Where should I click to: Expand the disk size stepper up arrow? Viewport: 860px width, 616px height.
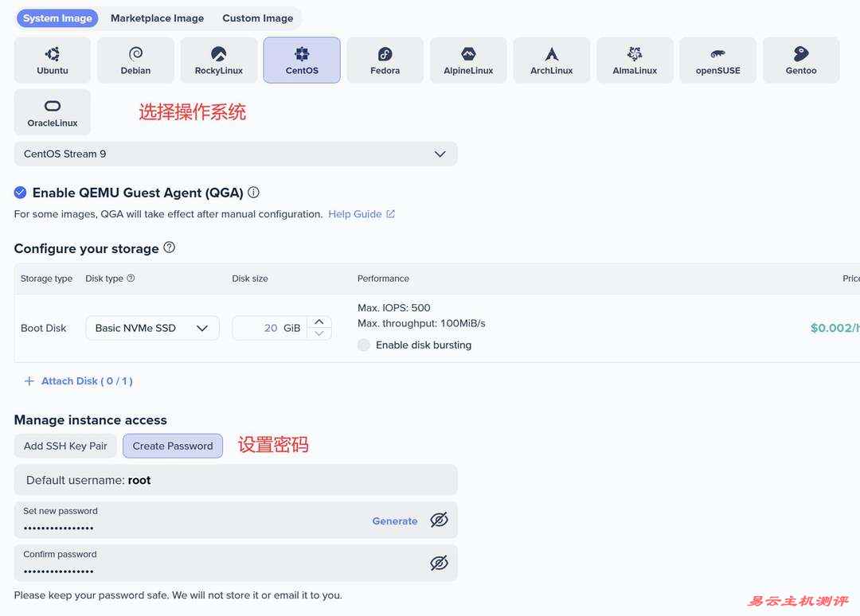click(x=318, y=322)
